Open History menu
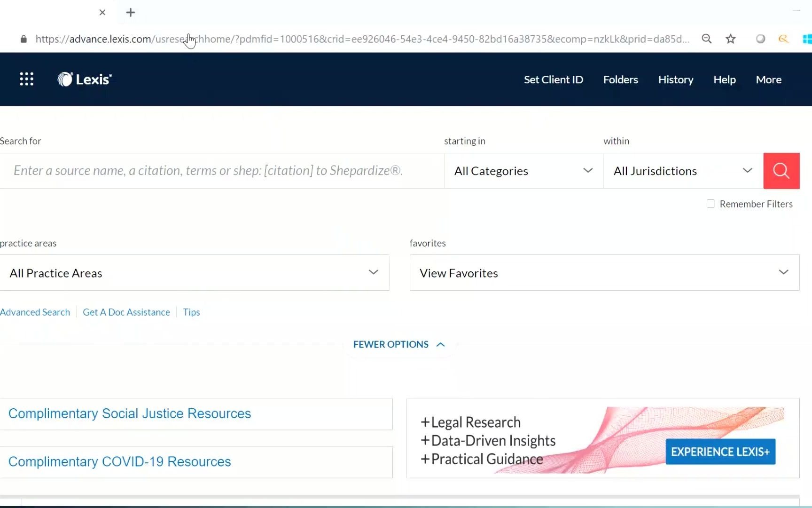 point(675,79)
